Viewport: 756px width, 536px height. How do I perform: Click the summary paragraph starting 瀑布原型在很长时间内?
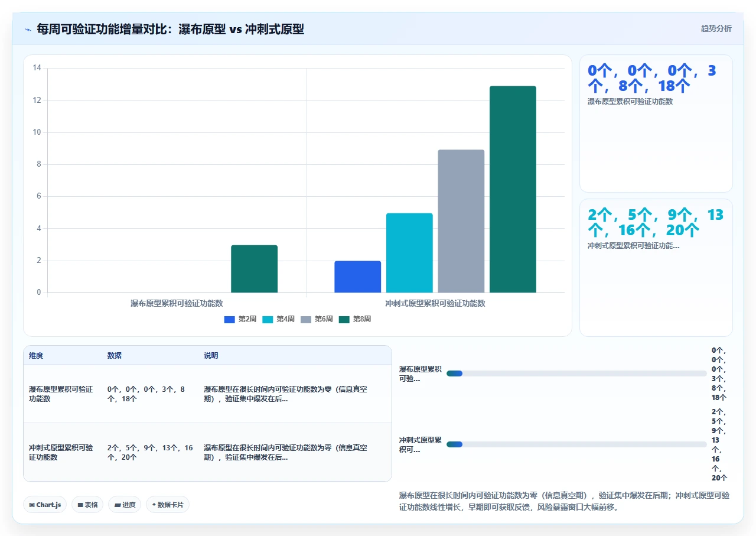pos(564,501)
